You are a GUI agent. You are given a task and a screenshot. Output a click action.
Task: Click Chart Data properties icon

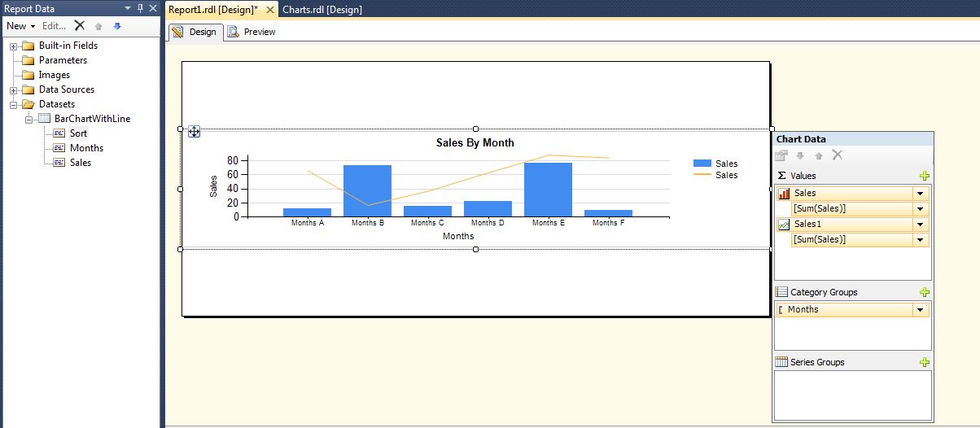[781, 155]
